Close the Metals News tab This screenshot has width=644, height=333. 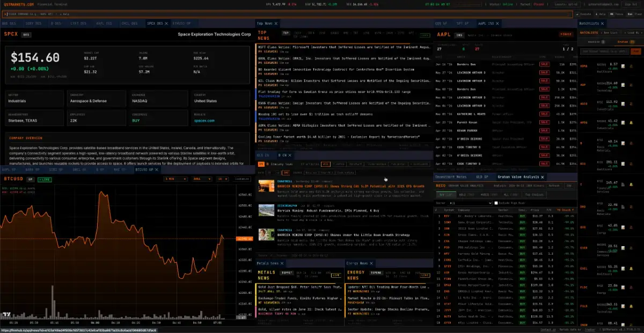(282, 263)
